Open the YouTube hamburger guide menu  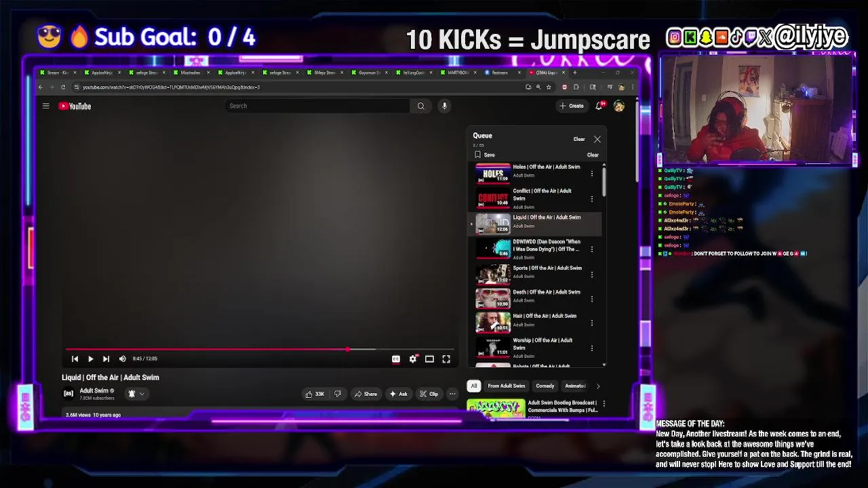point(46,106)
